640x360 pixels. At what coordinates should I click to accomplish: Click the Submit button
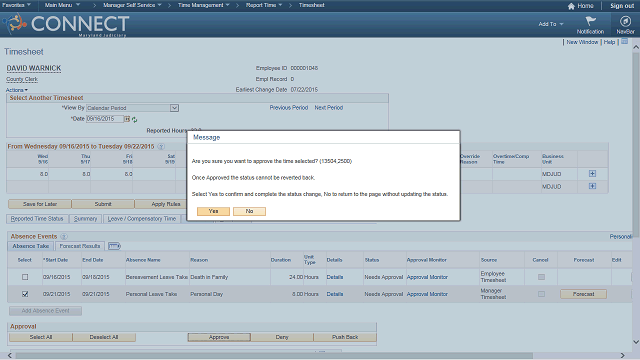coord(103,204)
